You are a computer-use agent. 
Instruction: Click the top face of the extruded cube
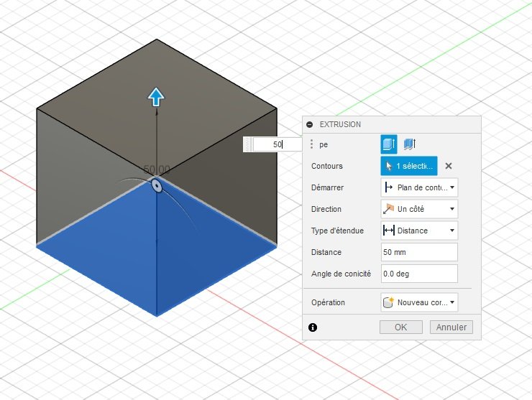click(157, 108)
